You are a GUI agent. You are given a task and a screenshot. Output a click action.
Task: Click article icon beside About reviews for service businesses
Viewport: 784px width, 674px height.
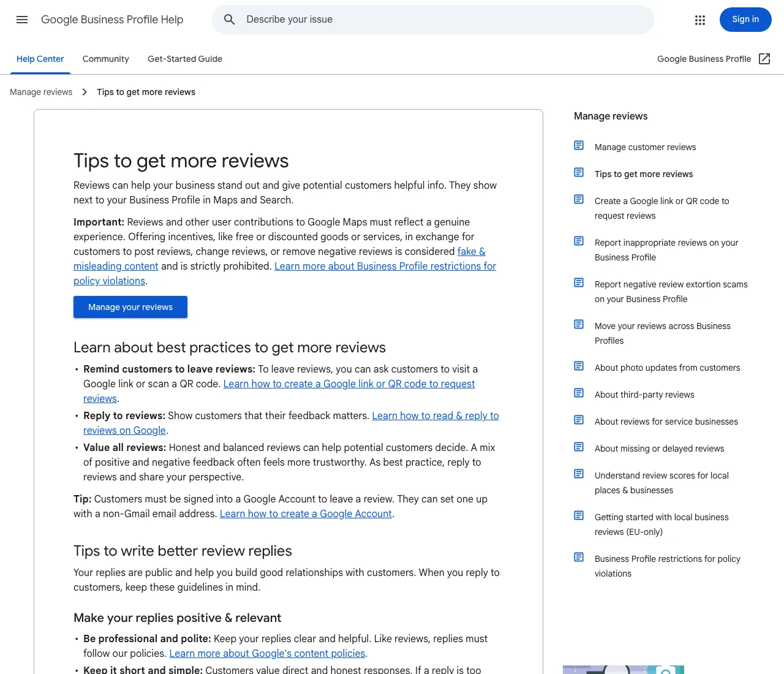(x=579, y=420)
